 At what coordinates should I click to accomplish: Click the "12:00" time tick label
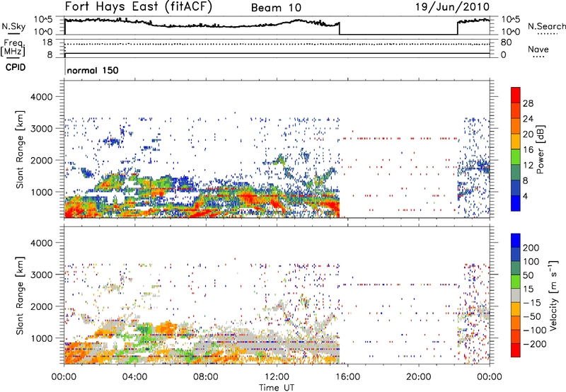coord(277,377)
